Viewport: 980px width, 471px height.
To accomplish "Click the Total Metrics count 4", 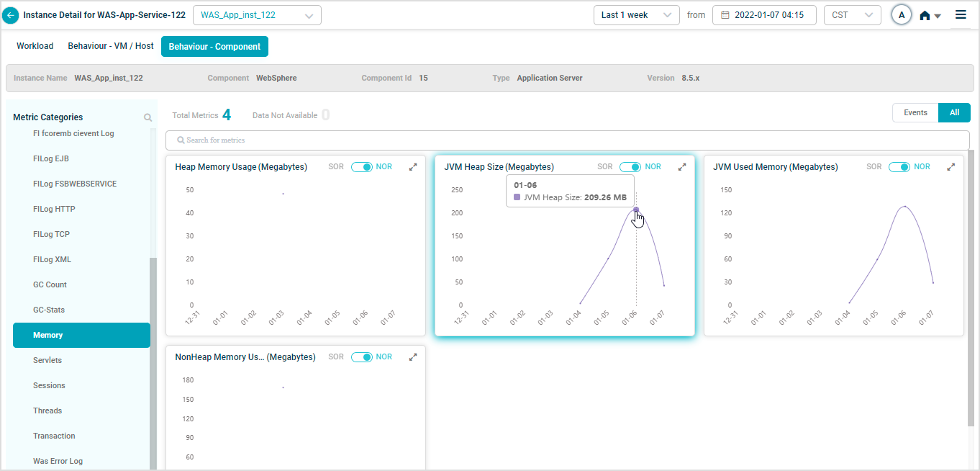I will 227,115.
